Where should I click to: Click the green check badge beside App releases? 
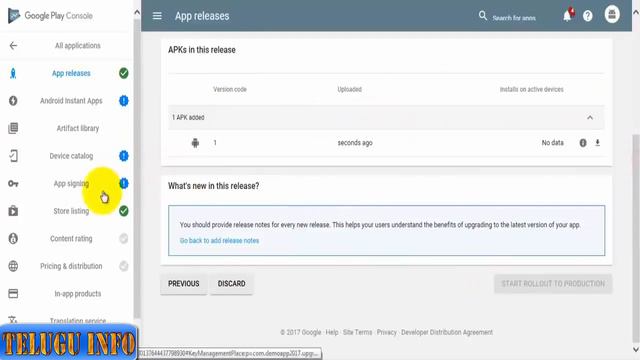point(124,73)
